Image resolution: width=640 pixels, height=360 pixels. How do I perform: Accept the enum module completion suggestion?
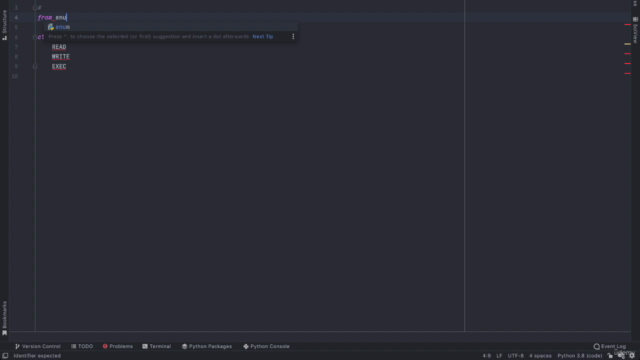pos(171,27)
